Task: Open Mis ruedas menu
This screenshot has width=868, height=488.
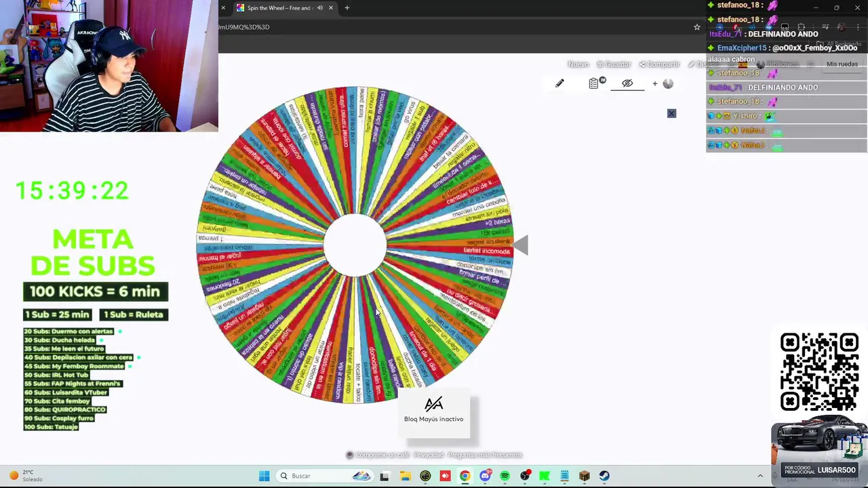Action: pos(842,64)
